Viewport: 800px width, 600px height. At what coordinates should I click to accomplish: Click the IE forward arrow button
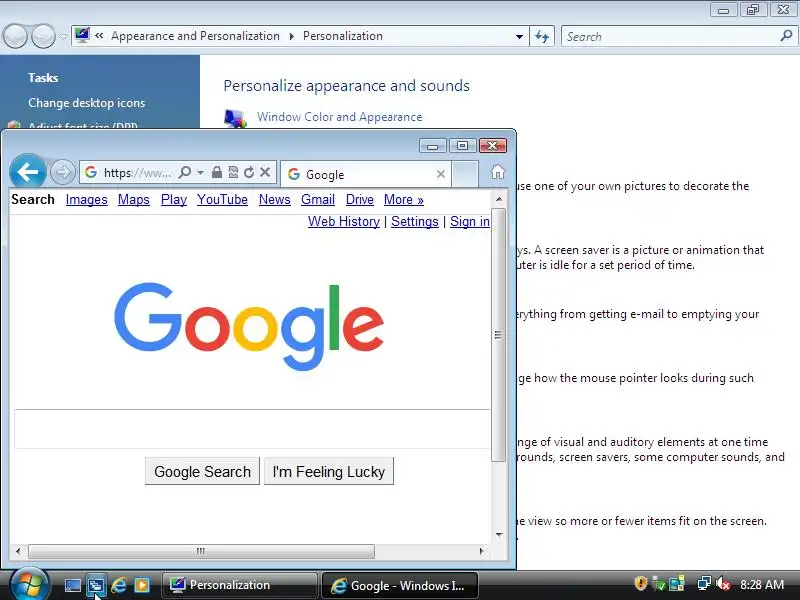(x=63, y=172)
